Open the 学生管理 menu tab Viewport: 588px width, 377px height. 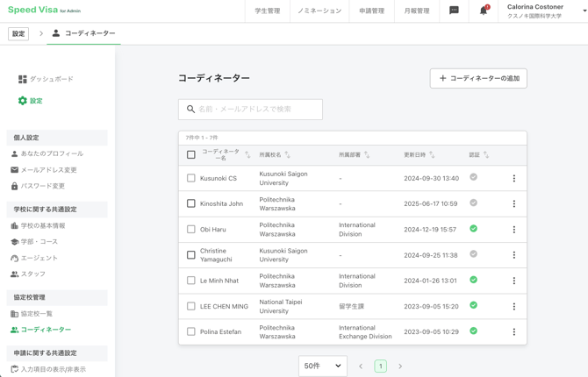click(267, 11)
